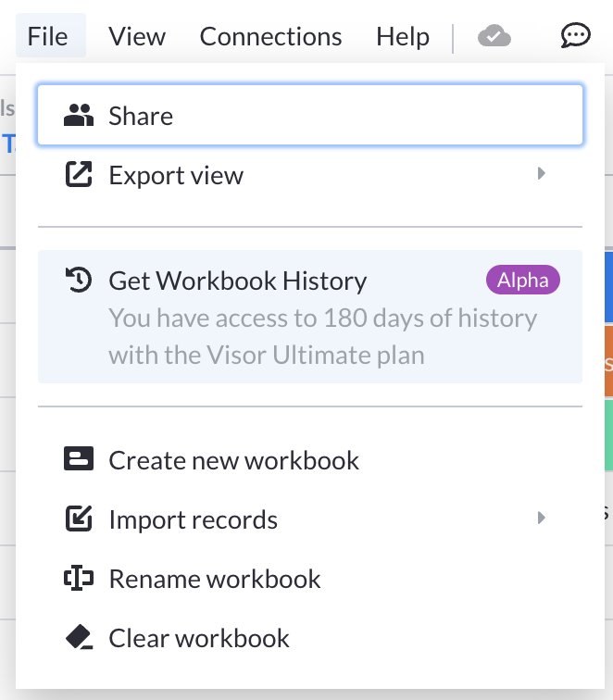This screenshot has width=613, height=700.
Task: Select Get Workbook History menu entry
Action: pyautogui.click(x=238, y=281)
